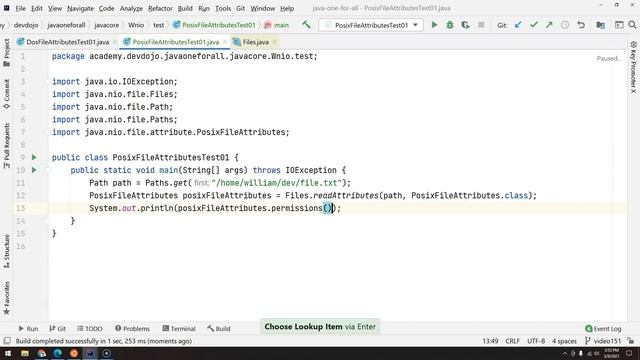Toggle read-only lock icon in status bar
The width and height of the screenshot is (640, 360).
coord(631,341)
